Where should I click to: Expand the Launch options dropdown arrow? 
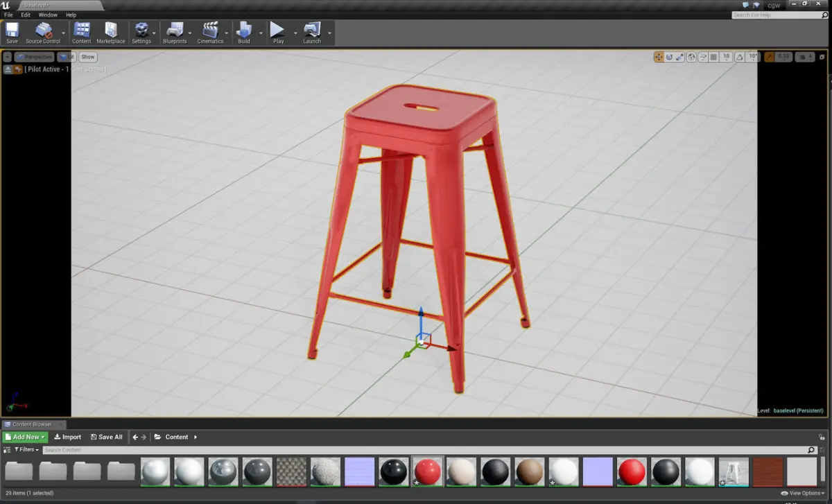click(x=329, y=33)
